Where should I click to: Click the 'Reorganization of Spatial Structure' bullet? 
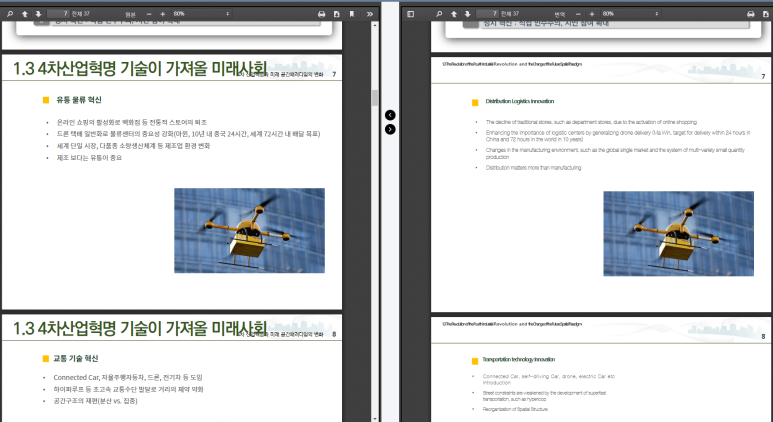515,409
